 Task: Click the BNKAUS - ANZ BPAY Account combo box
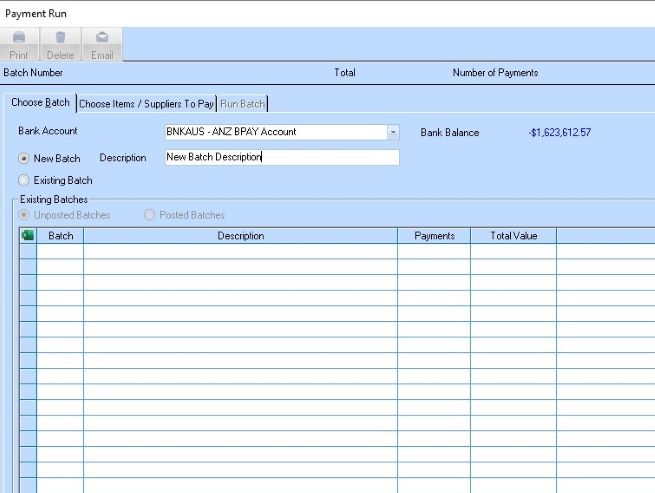coord(274,132)
